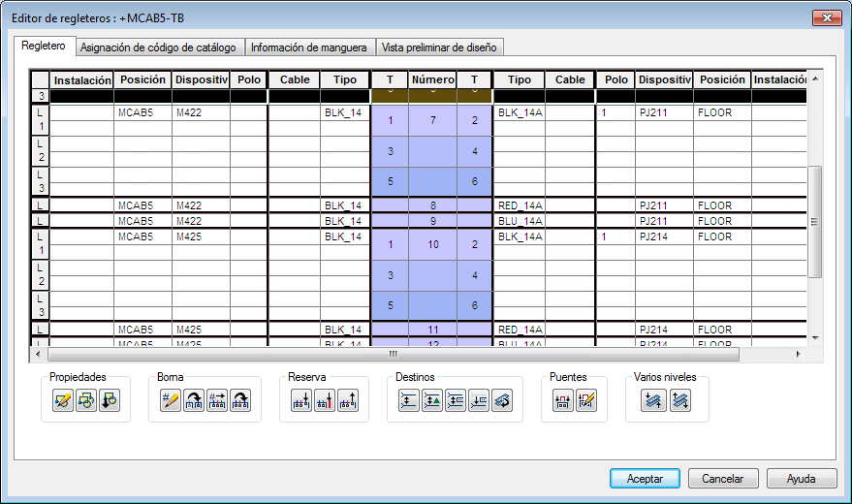The width and height of the screenshot is (852, 504).
Task: Click the table's vertical scrollbar thumb
Action: pos(814,222)
